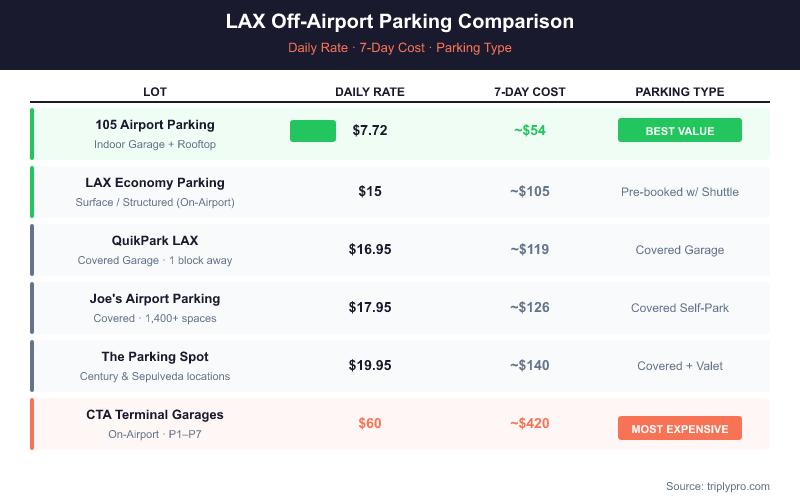Click The Parking Spot lot name

click(x=155, y=357)
